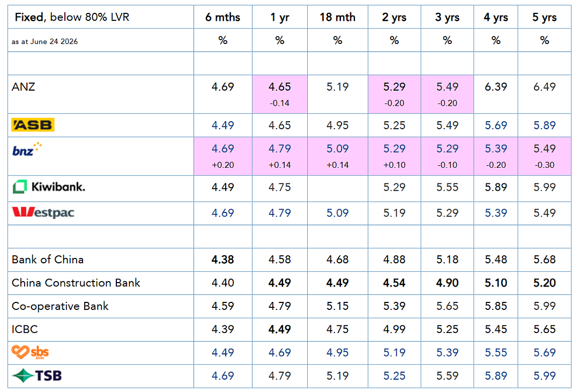Click Co-operative Bank row label

click(x=60, y=306)
